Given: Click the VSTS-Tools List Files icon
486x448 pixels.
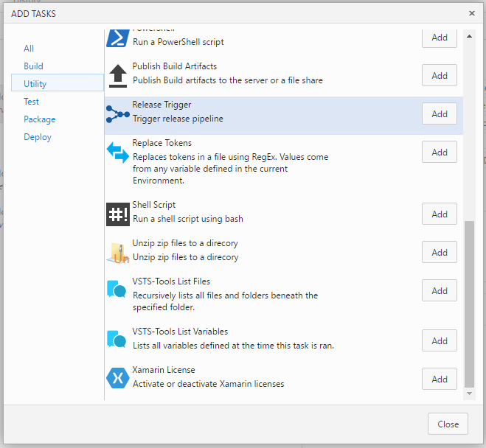Looking at the screenshot, I should click(x=117, y=290).
